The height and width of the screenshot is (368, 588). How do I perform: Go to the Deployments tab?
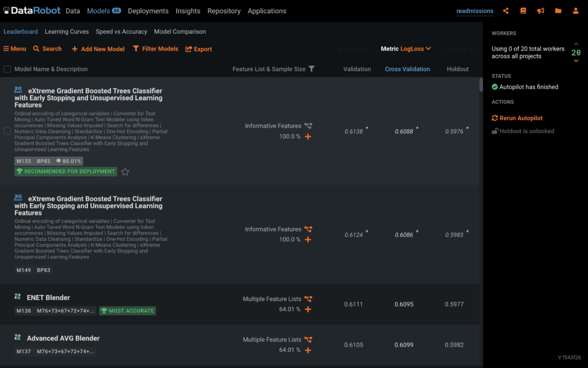pos(148,11)
